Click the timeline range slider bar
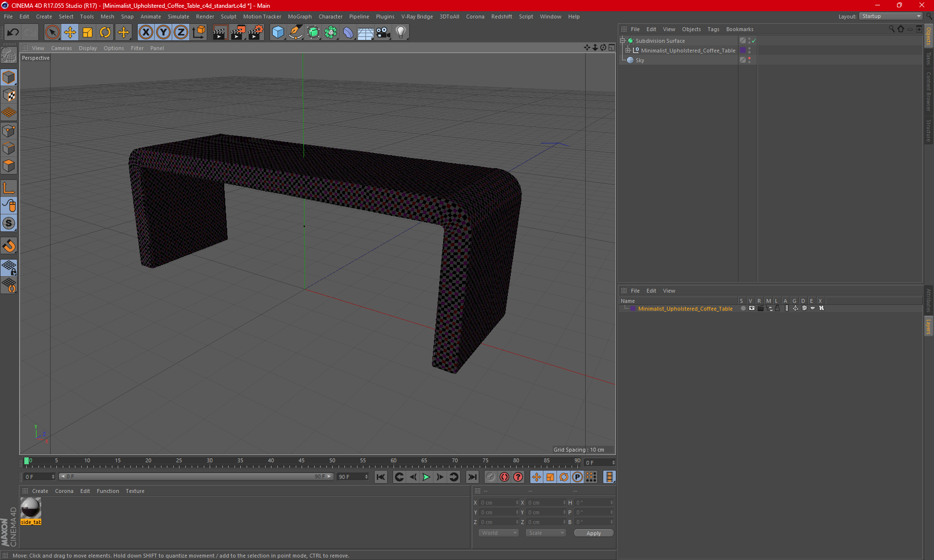 [196, 476]
